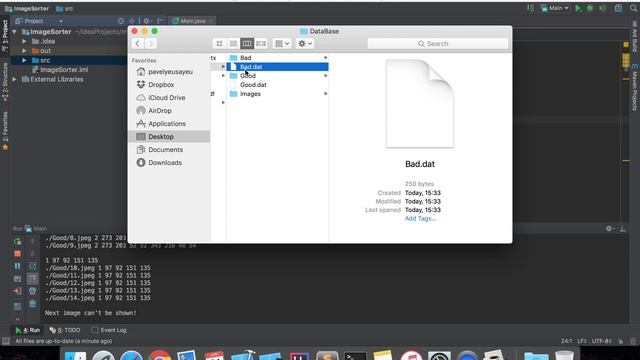The width and height of the screenshot is (640, 360).
Task: Click src breadcrumb in navigation bar
Action: coord(65,9)
